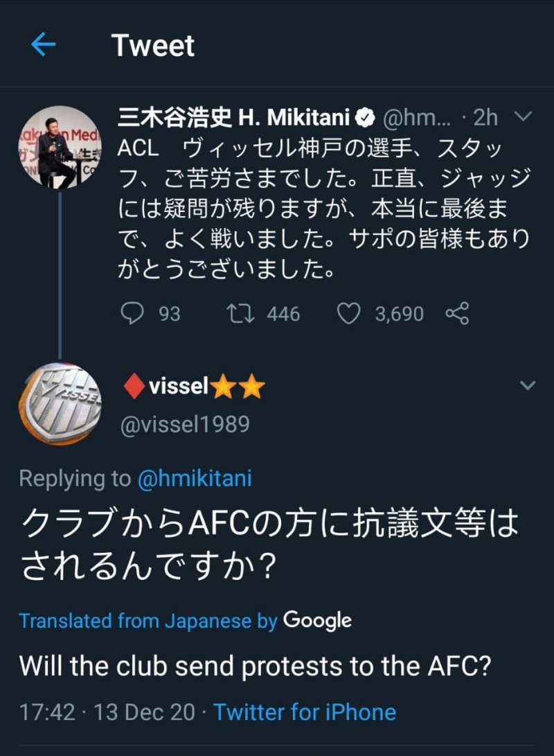Open the @vissel1989 handle

pyautogui.click(x=185, y=423)
